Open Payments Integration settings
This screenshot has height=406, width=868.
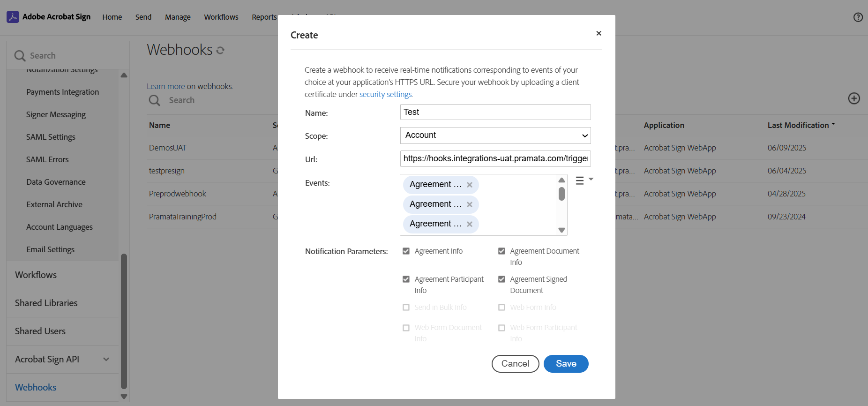click(63, 92)
